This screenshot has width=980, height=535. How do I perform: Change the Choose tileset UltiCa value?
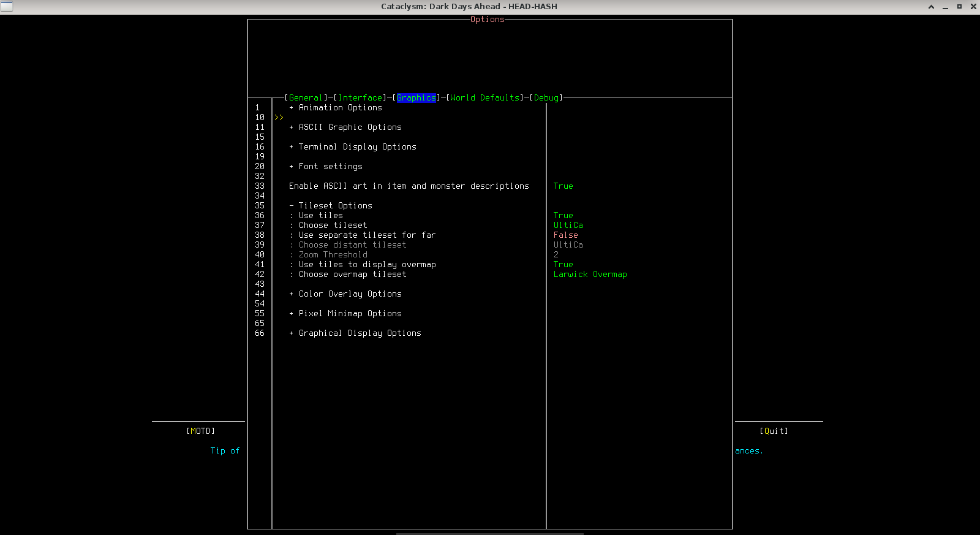click(x=568, y=226)
